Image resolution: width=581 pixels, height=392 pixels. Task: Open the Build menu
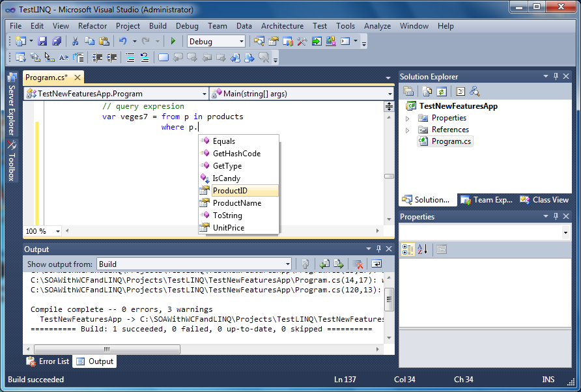(158, 26)
